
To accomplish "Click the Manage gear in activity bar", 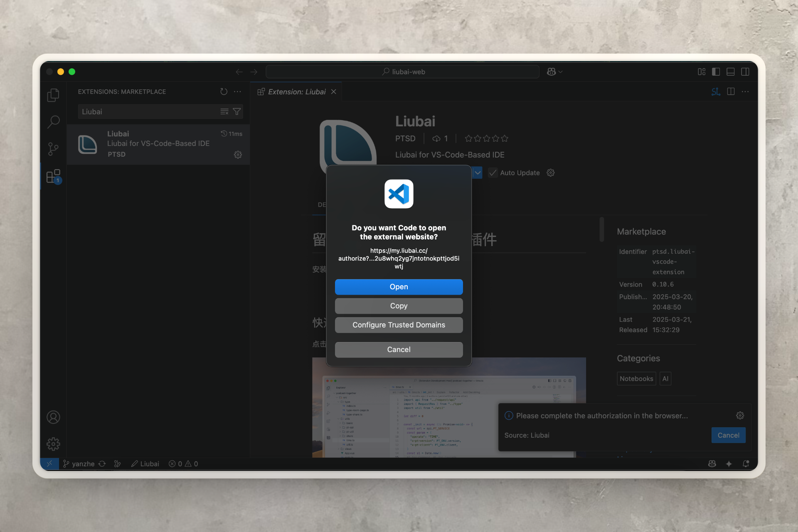I will pos(53,444).
